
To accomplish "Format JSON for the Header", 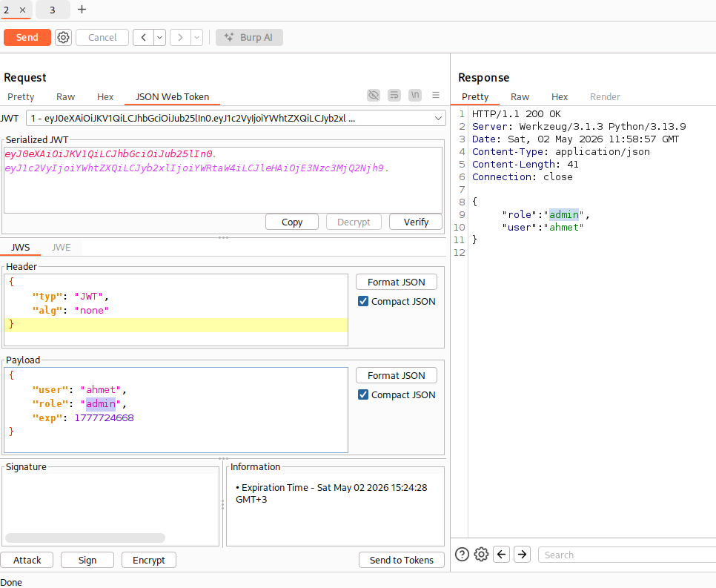I will [x=397, y=282].
